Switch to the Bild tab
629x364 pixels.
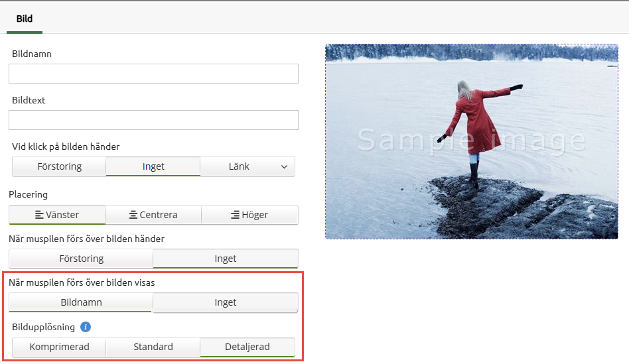(25, 19)
